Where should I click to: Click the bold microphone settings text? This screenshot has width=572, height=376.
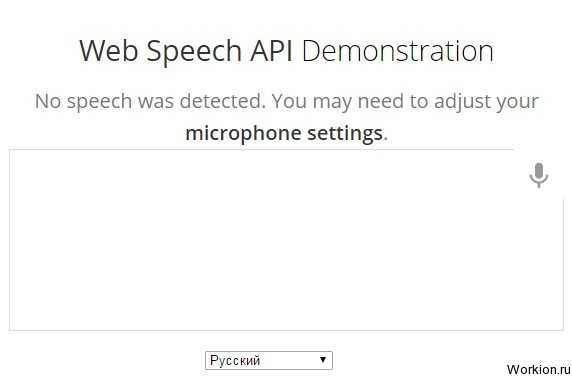[x=284, y=133]
